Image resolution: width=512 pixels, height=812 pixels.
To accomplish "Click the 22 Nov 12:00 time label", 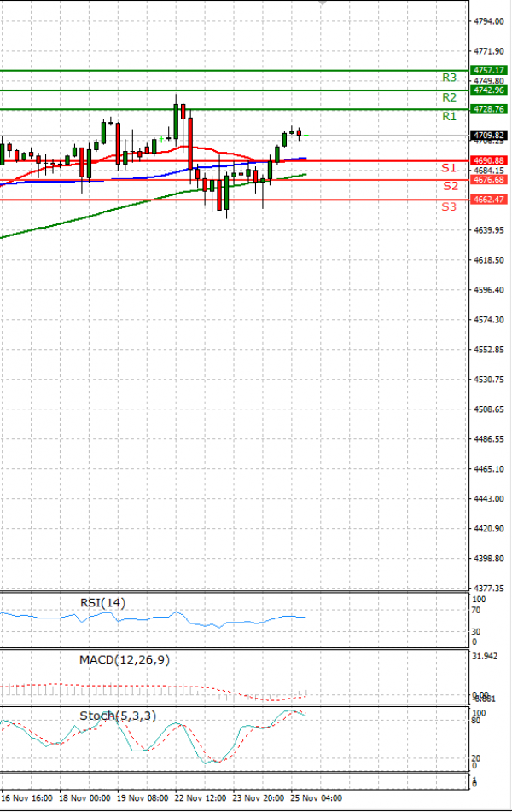I will coord(201,798).
